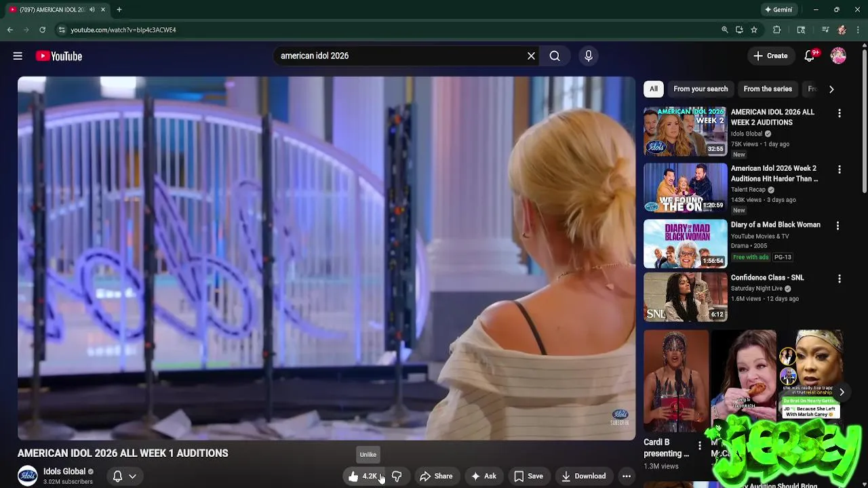Toggle the channel notification bell

coord(117,476)
